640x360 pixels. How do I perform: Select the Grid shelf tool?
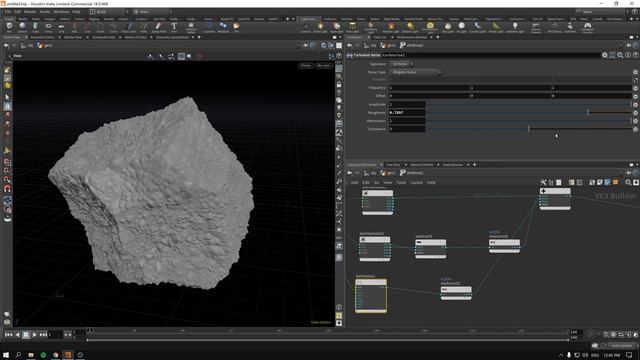click(61, 27)
